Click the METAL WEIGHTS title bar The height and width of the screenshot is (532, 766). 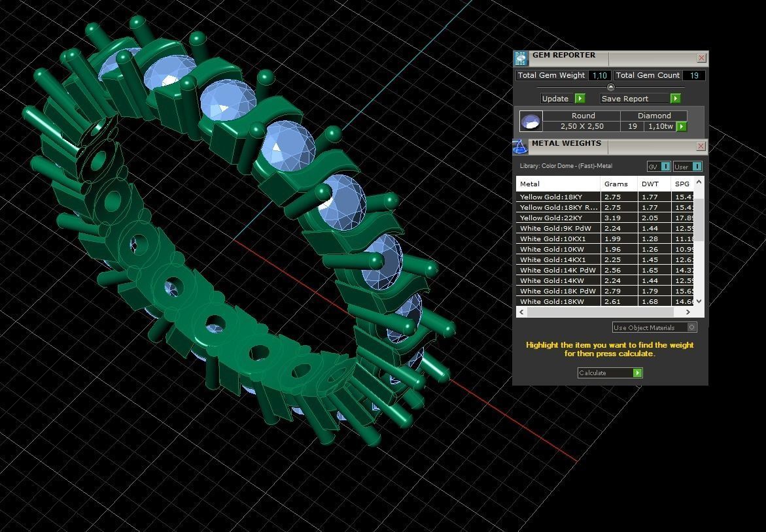pos(610,146)
